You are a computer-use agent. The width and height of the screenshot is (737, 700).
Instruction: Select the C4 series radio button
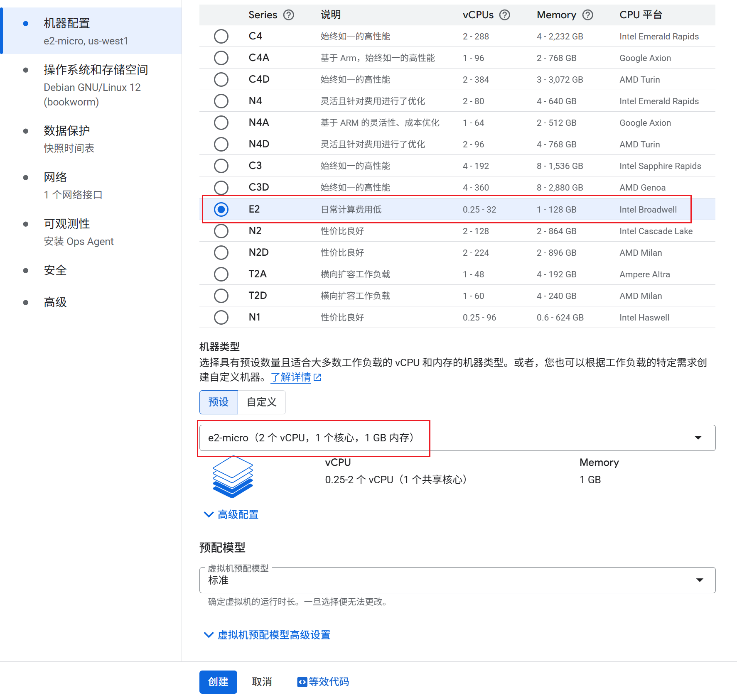tap(221, 36)
